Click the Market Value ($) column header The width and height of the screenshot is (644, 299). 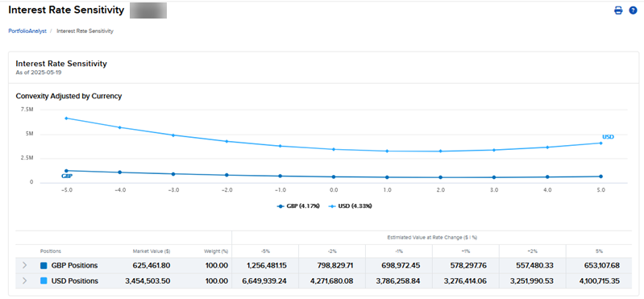tap(148, 251)
